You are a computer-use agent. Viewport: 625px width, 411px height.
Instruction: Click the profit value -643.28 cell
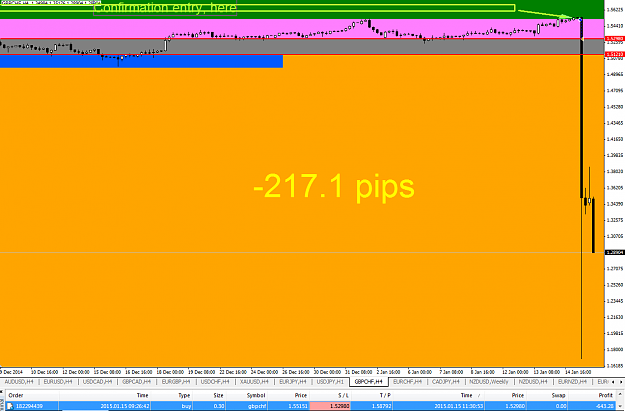605,406
